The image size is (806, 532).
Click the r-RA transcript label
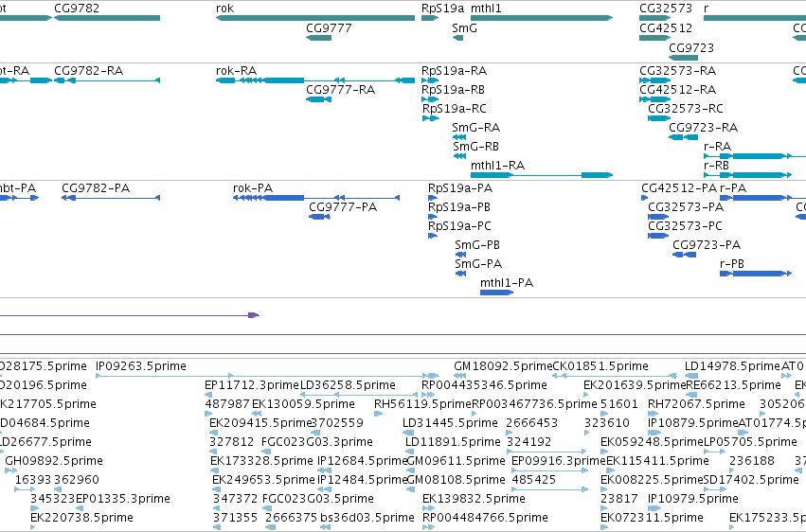click(717, 147)
